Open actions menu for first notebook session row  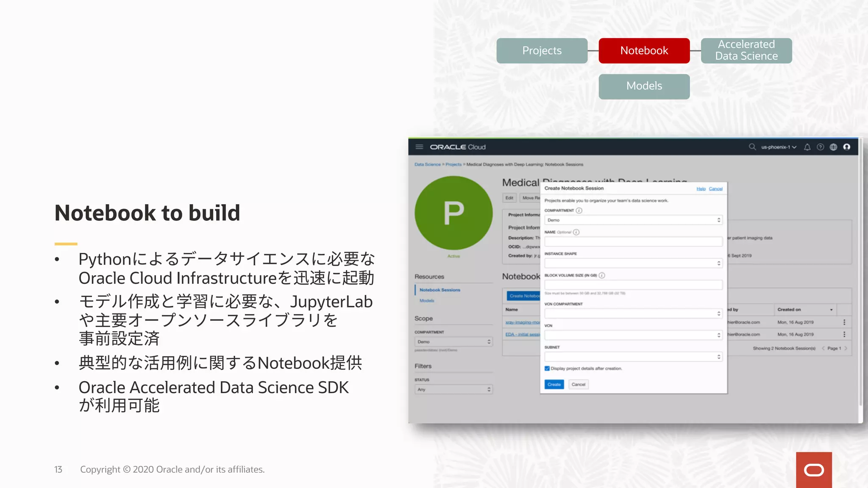844,322
